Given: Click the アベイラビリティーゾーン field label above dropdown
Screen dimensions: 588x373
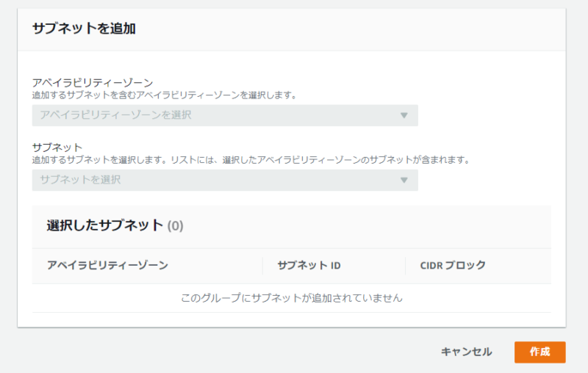Looking at the screenshot, I should coord(93,83).
